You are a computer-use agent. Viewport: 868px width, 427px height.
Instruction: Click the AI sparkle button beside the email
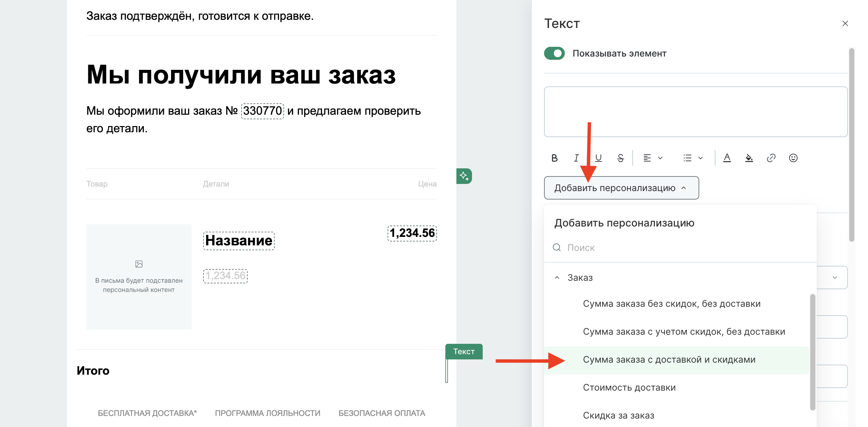pos(464,176)
